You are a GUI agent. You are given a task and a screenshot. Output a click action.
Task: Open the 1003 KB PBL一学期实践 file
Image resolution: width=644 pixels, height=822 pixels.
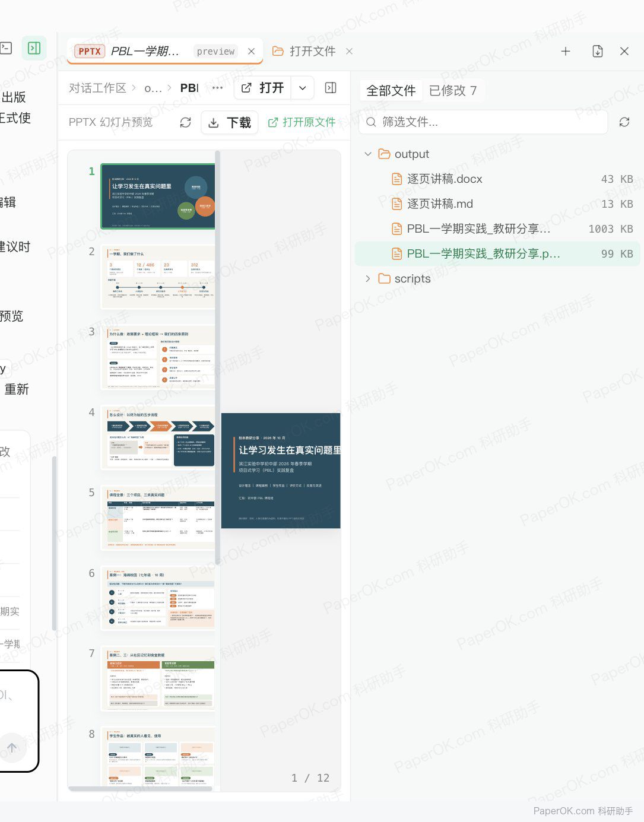click(x=497, y=228)
